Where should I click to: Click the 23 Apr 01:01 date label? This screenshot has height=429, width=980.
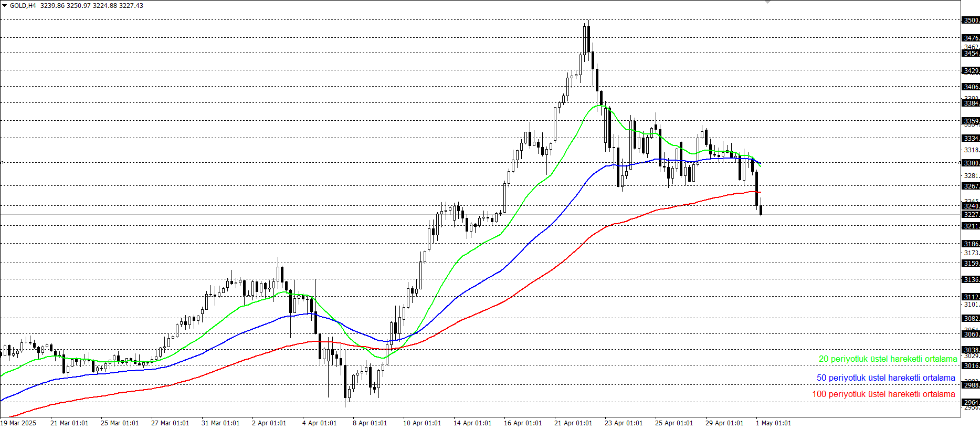[x=624, y=423]
